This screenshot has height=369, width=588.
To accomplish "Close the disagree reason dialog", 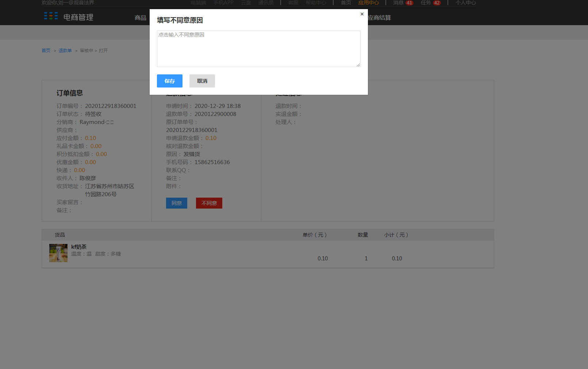I will 362,14.
